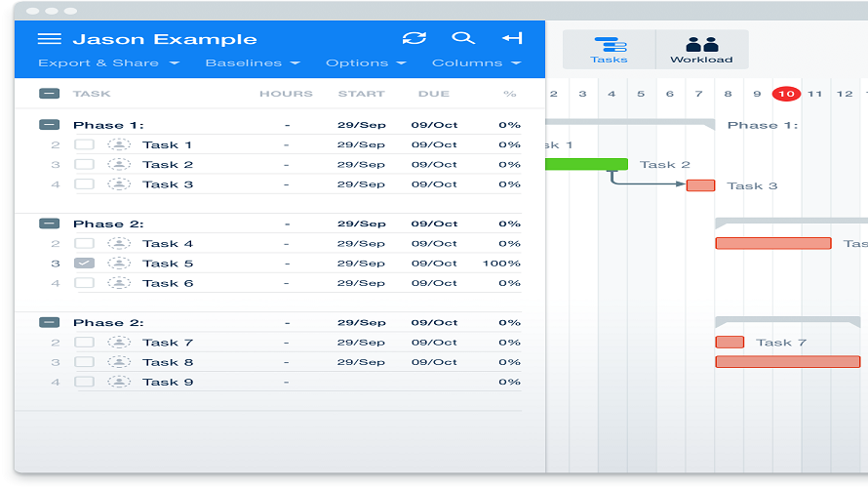Click the Task 9 name
The image size is (868, 488).
tap(168, 382)
